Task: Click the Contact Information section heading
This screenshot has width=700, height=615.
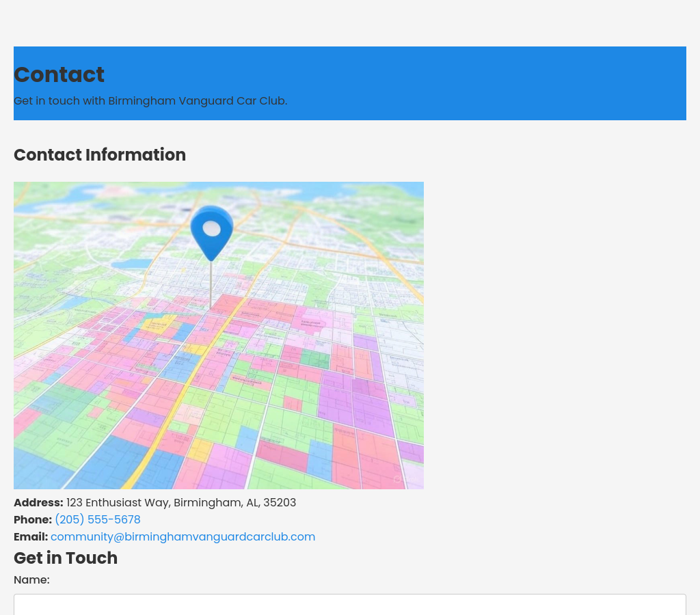Action: [x=100, y=155]
